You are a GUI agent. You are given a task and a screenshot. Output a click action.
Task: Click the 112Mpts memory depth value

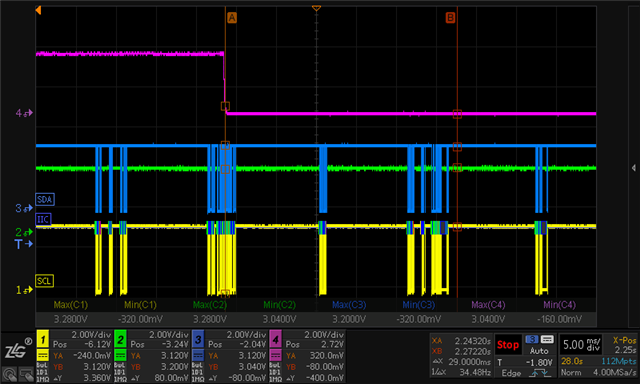(x=619, y=361)
